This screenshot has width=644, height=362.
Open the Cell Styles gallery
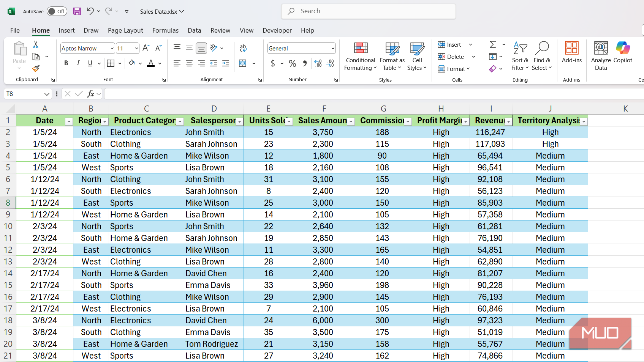coord(417,56)
